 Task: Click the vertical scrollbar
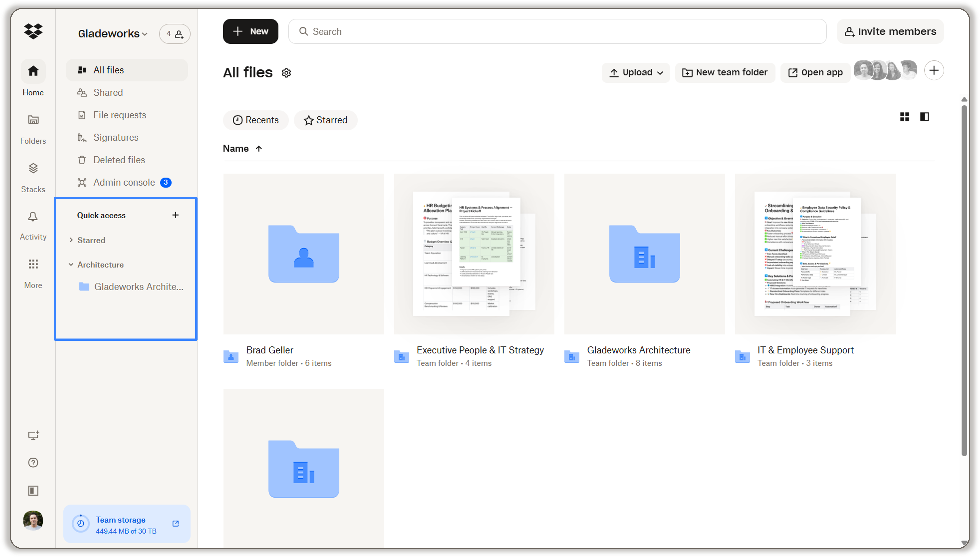pyautogui.click(x=964, y=281)
